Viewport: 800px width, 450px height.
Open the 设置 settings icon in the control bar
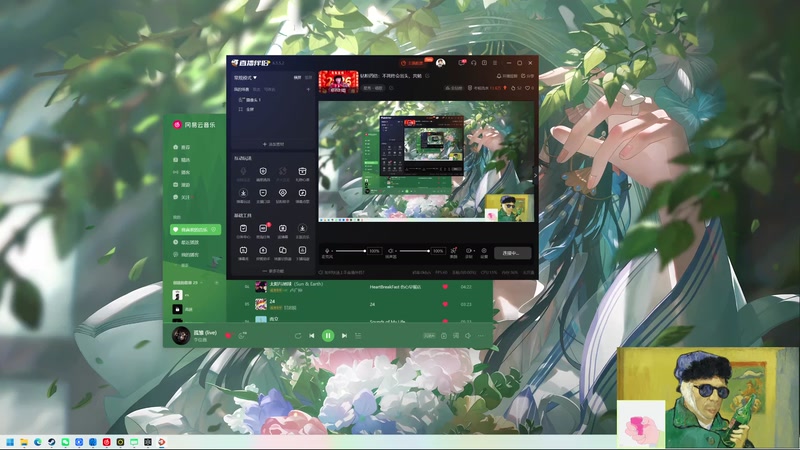coord(484,251)
